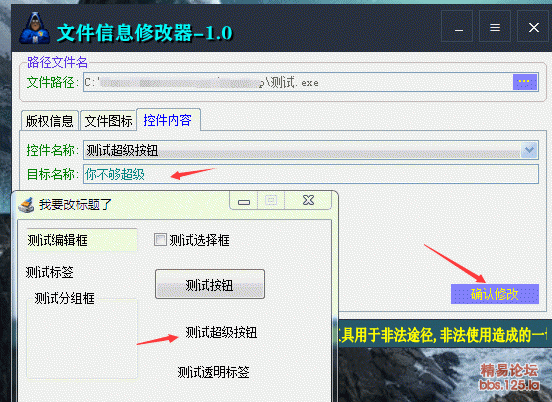The width and height of the screenshot is (552, 402).
Task: Click the printer icon of the test window
Action: [x=26, y=205]
